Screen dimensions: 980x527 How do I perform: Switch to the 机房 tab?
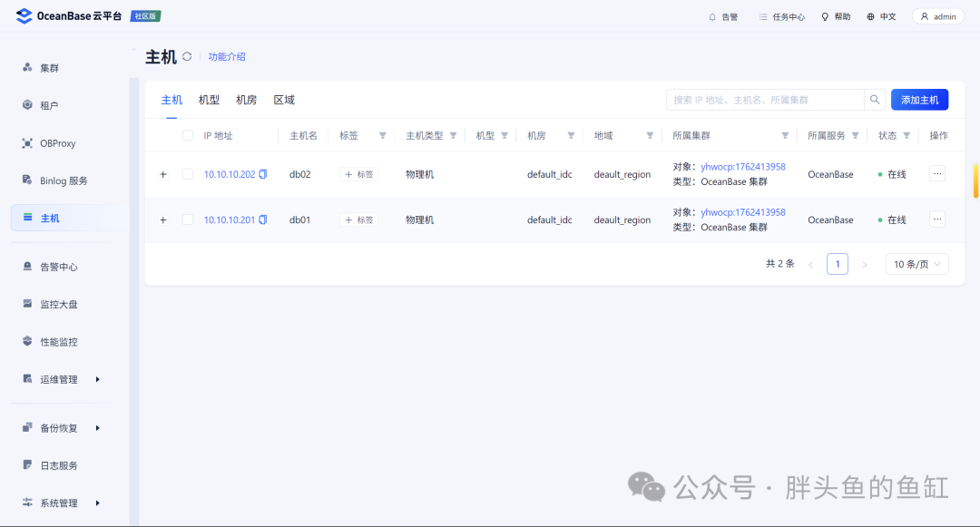pos(246,100)
